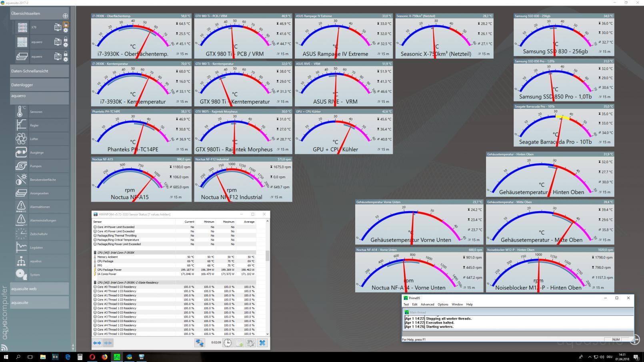Open Prime95 Window menu
Viewport: 644px width, 362px height.
457,304
